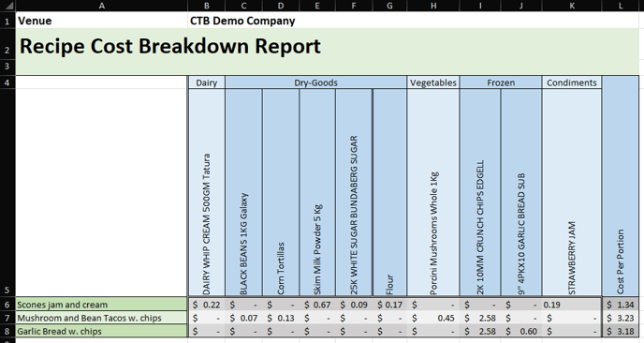Screen dimensions: 644x343
Task: Select Porcini Mushrooms Whole 1Kg header
Action: 433,192
